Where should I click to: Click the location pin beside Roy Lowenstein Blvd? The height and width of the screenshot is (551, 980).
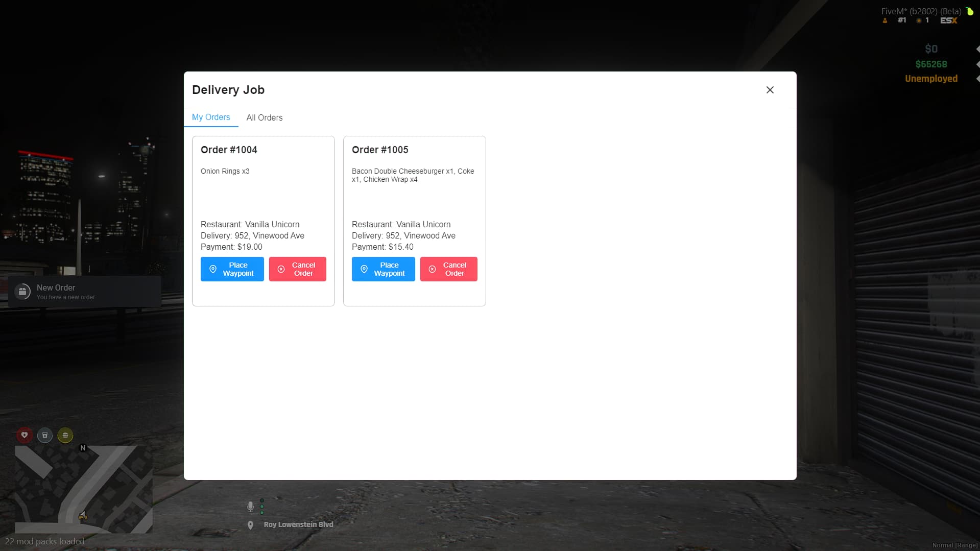point(250,524)
